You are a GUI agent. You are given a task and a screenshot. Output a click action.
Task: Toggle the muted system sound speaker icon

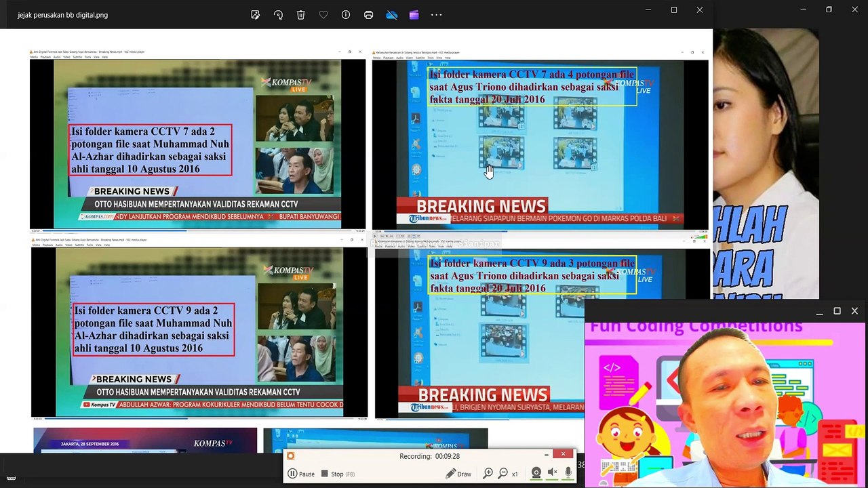553,473
